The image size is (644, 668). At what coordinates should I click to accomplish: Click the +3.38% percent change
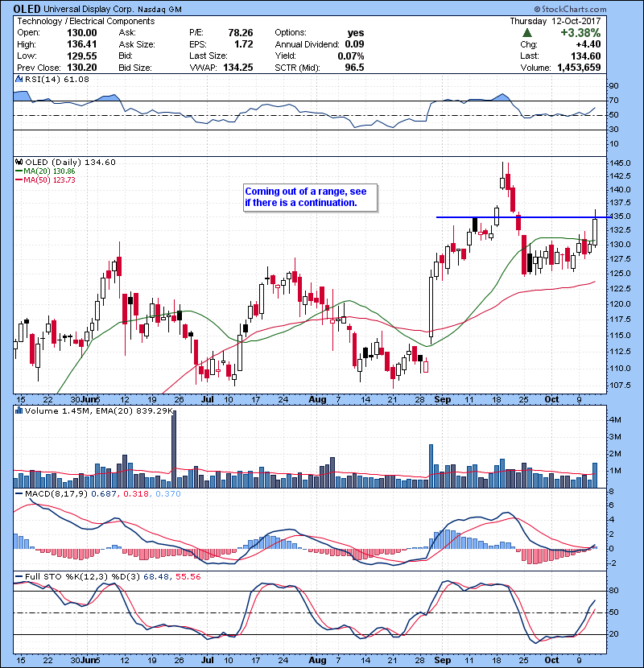580,33
